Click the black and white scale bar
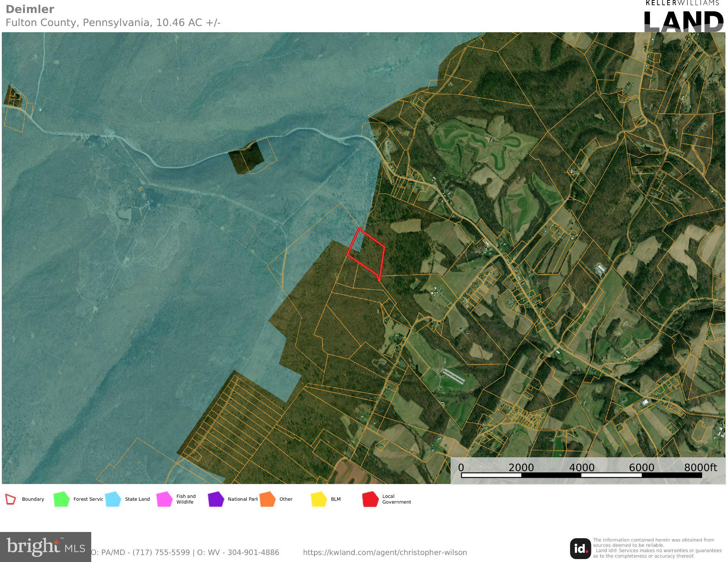Screen dimensions: 728x562 pos(581,475)
